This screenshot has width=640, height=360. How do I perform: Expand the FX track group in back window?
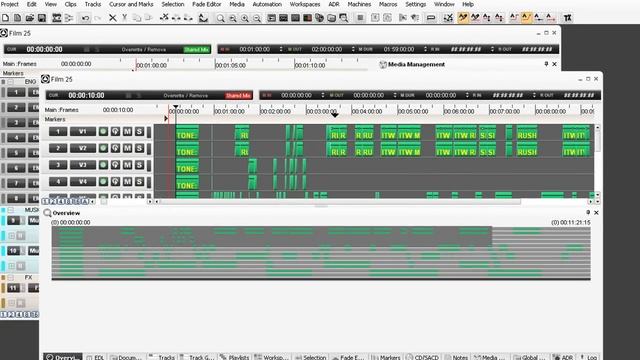click(x=11, y=277)
